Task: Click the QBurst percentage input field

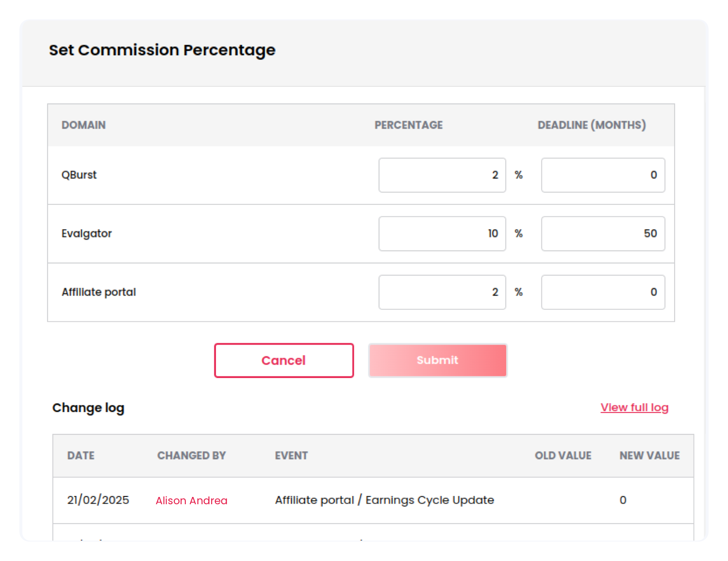Action: [442, 175]
